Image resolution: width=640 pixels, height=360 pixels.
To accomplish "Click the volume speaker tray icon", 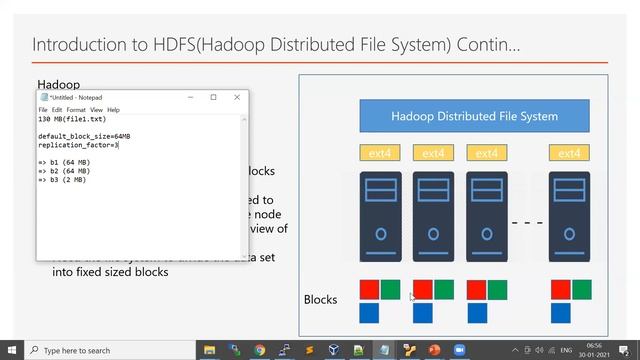I will tap(539, 350).
